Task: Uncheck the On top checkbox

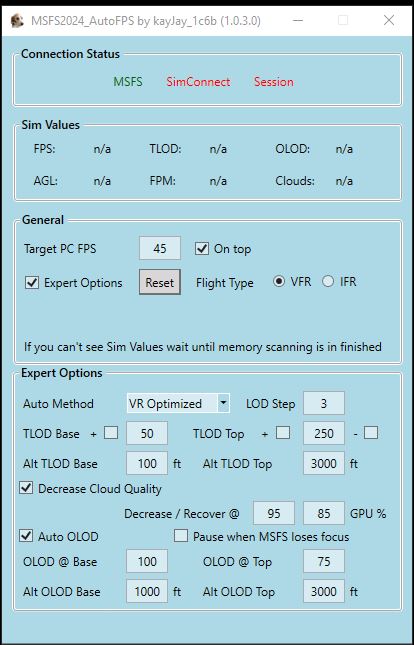Action: (x=202, y=248)
